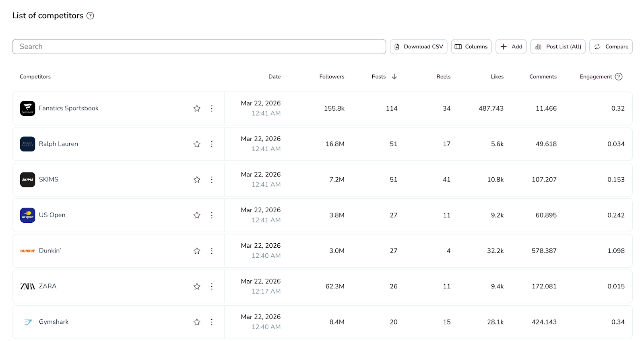Add a new competitor
This screenshot has height=341, width=644.
[511, 47]
